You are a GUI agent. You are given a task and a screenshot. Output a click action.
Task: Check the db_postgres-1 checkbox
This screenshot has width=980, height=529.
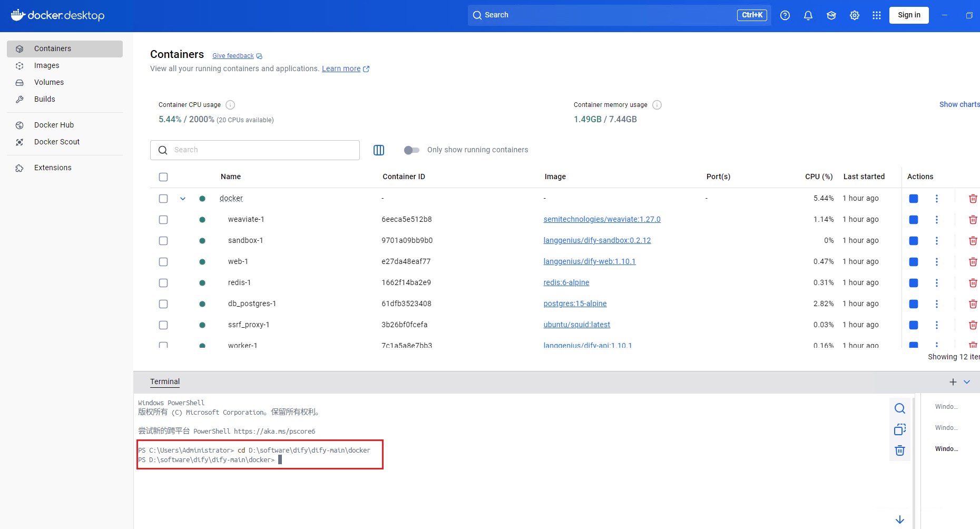[163, 304]
